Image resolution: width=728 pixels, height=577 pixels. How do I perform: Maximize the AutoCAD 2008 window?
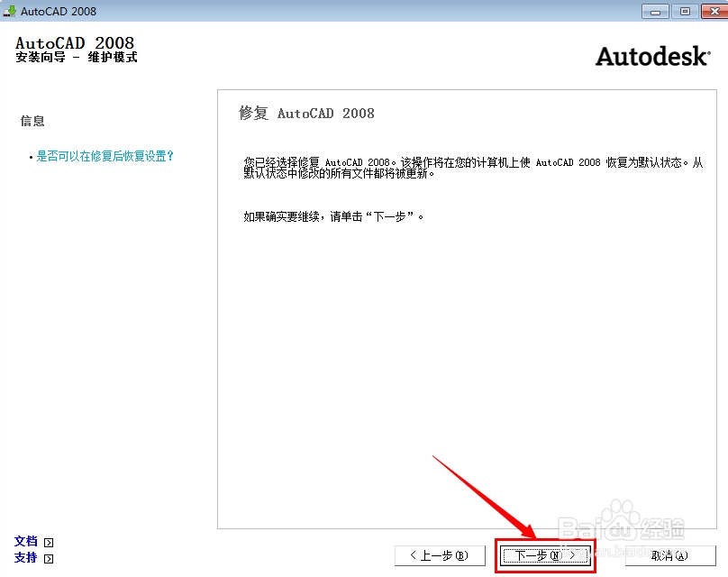685,11
